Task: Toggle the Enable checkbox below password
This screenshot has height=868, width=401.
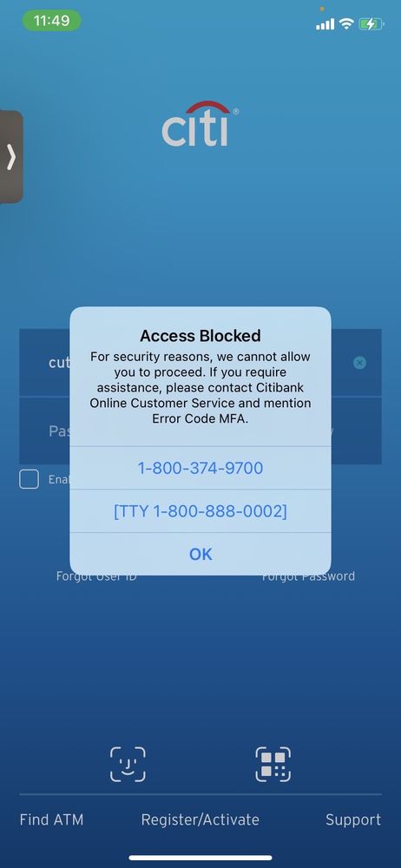Action: point(29,479)
